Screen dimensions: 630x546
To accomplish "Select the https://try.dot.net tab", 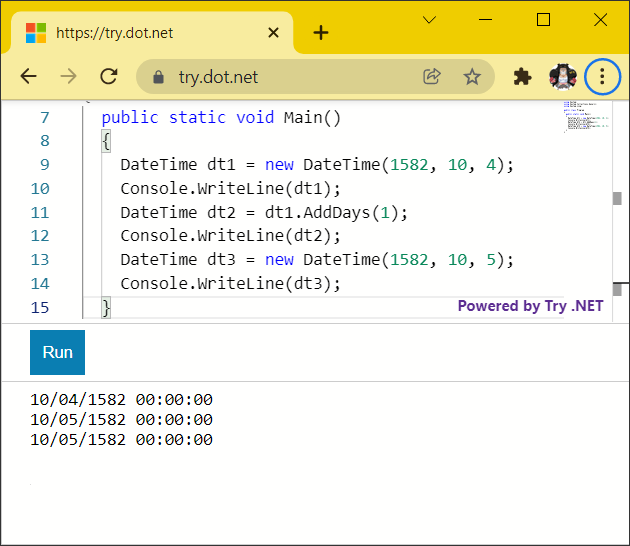I will (152, 33).
